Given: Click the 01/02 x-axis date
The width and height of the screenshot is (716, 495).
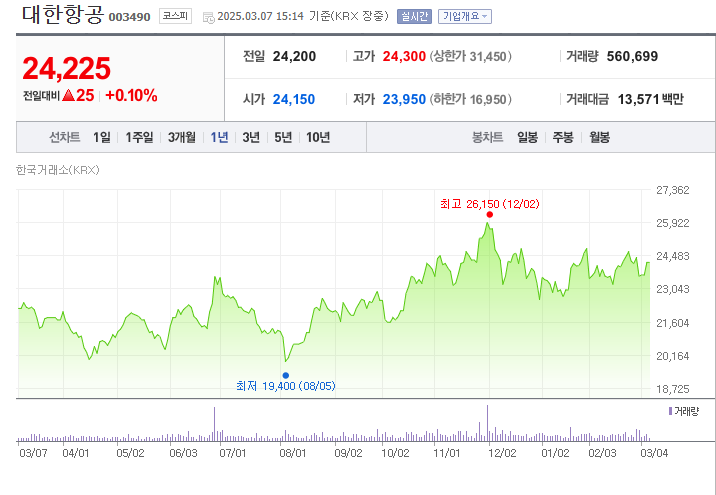Looking at the screenshot, I should point(555,453).
